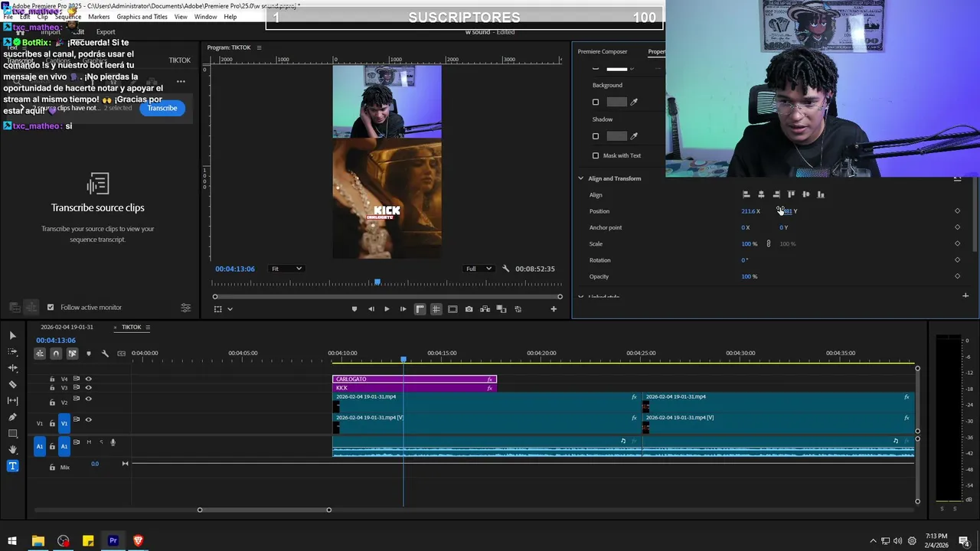Select the Razor tool
This screenshot has height=551, width=980.
(12, 384)
